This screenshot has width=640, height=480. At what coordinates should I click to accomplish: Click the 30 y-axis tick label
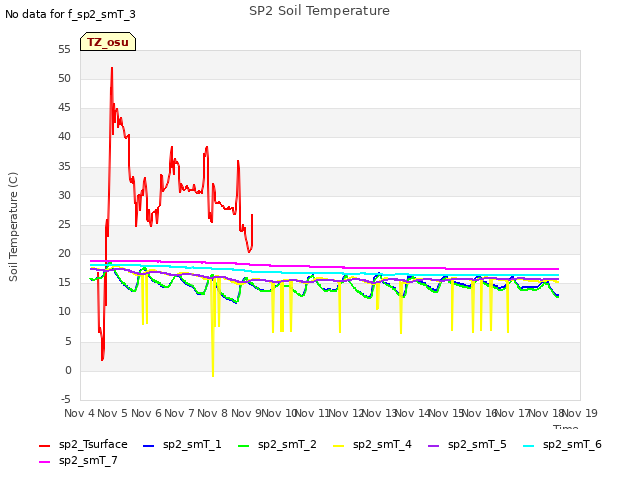64,196
